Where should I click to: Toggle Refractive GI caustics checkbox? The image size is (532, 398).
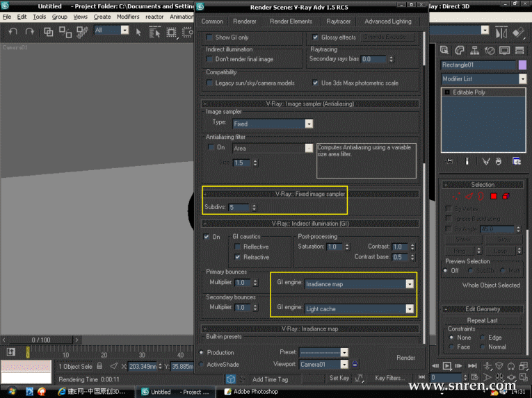click(238, 257)
